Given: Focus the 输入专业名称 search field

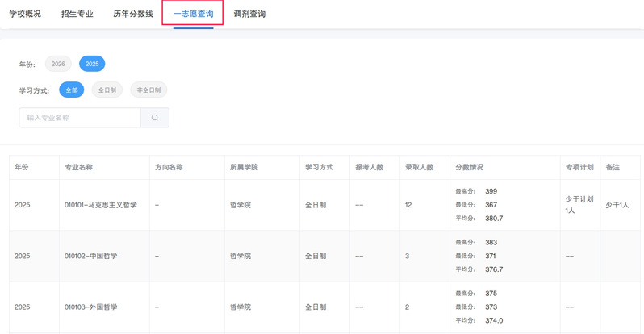Looking at the screenshot, I should (80, 118).
